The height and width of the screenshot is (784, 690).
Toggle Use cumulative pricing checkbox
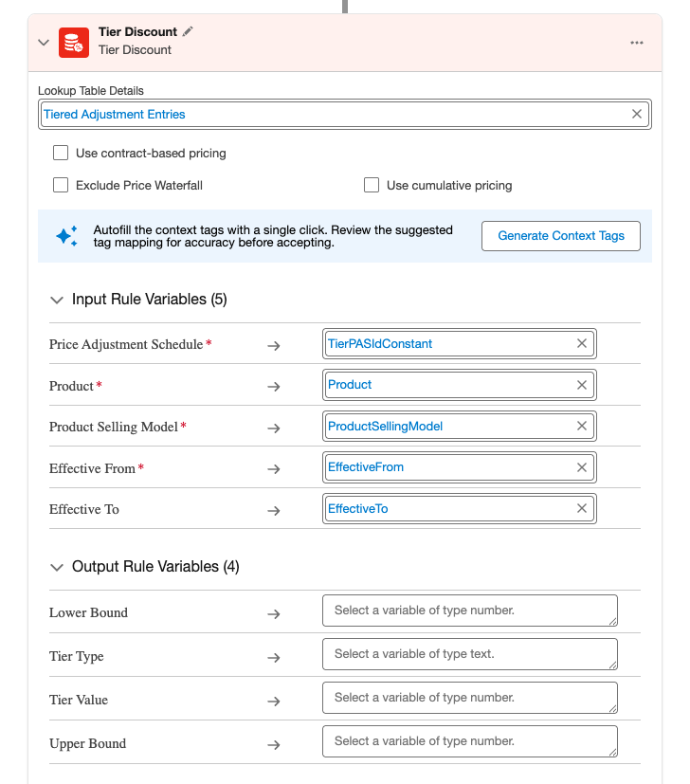[x=372, y=185]
